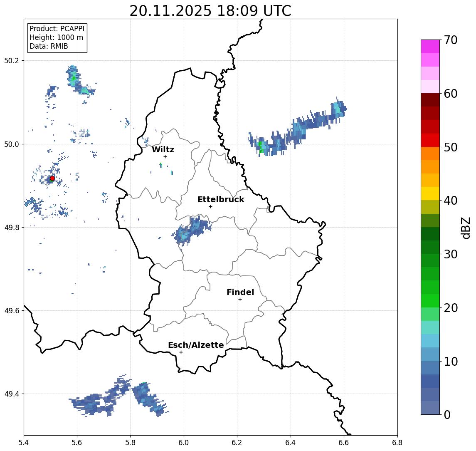Click the longitude axis label 5.8
476x451 pixels.
(130, 443)
